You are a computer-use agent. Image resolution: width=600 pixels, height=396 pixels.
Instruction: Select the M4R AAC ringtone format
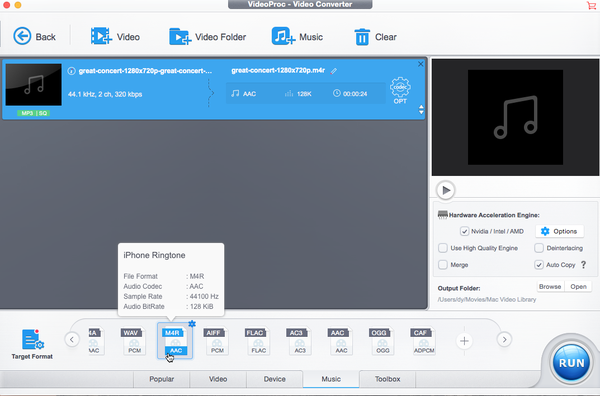[175, 341]
